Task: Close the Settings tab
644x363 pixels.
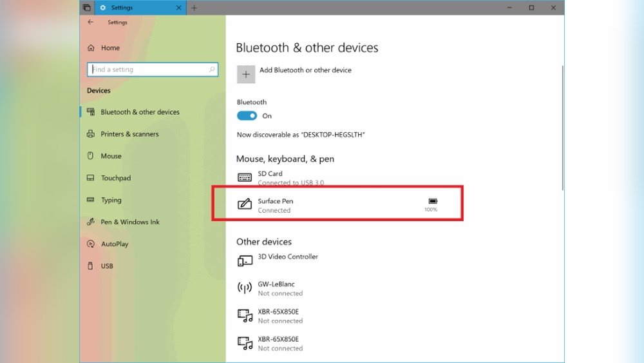Action: click(178, 8)
